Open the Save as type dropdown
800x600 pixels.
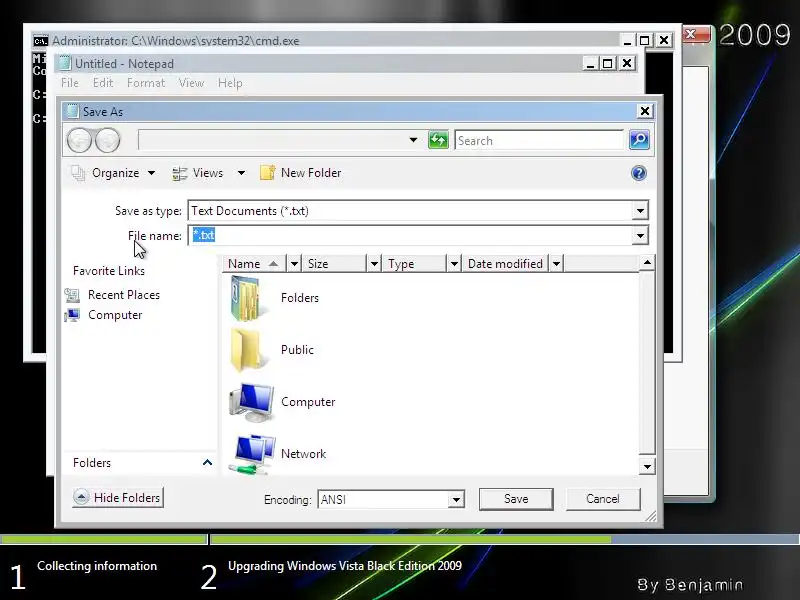click(640, 211)
